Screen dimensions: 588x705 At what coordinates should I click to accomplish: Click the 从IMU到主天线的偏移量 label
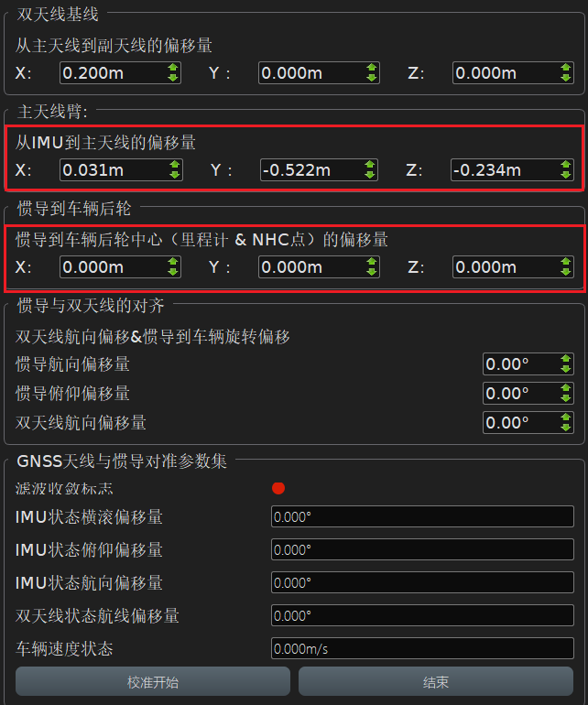(105, 143)
